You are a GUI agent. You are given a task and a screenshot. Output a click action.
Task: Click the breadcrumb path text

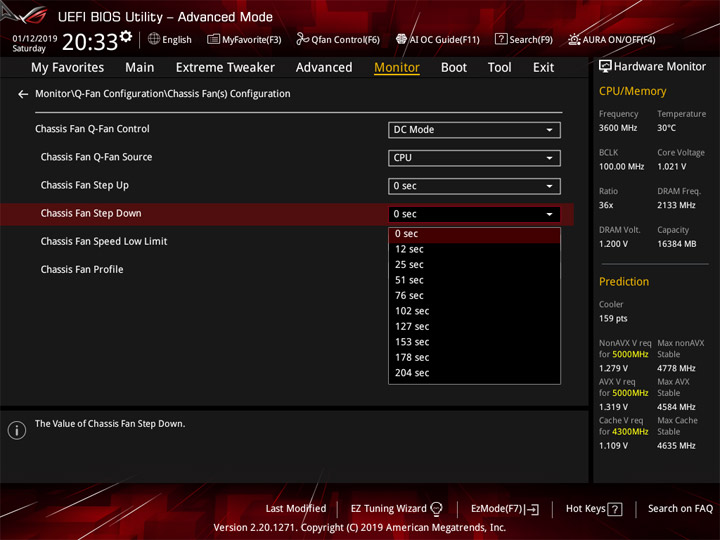(163, 94)
